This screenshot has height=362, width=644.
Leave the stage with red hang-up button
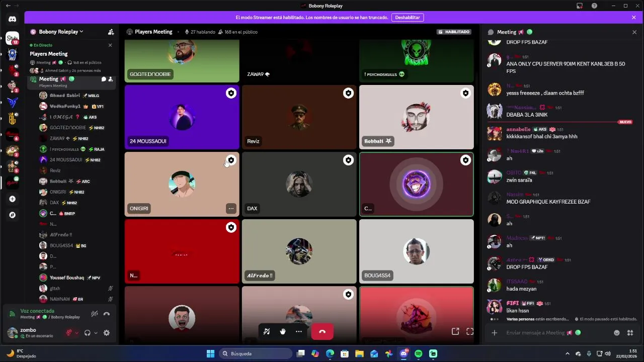click(322, 331)
